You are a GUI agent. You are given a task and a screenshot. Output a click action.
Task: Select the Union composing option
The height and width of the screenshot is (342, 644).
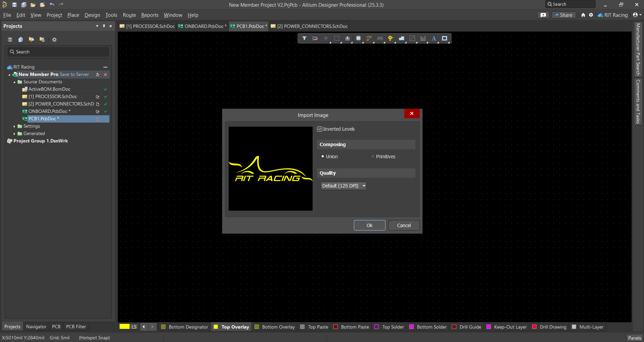pos(323,157)
